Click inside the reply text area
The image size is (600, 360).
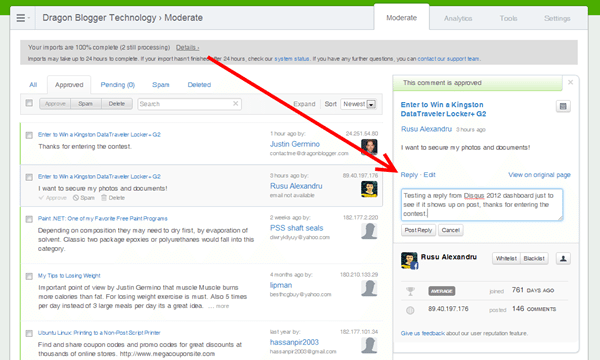482,205
